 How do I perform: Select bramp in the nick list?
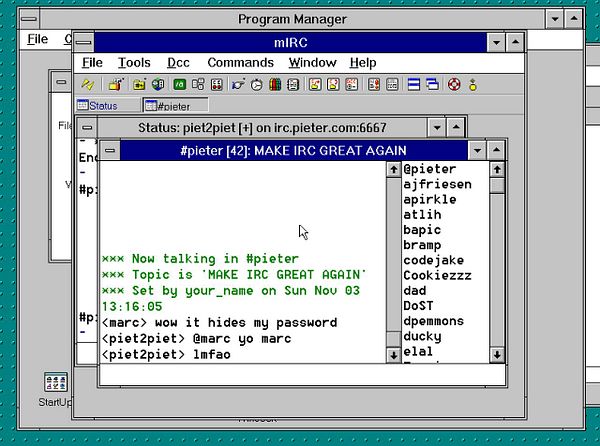point(422,245)
